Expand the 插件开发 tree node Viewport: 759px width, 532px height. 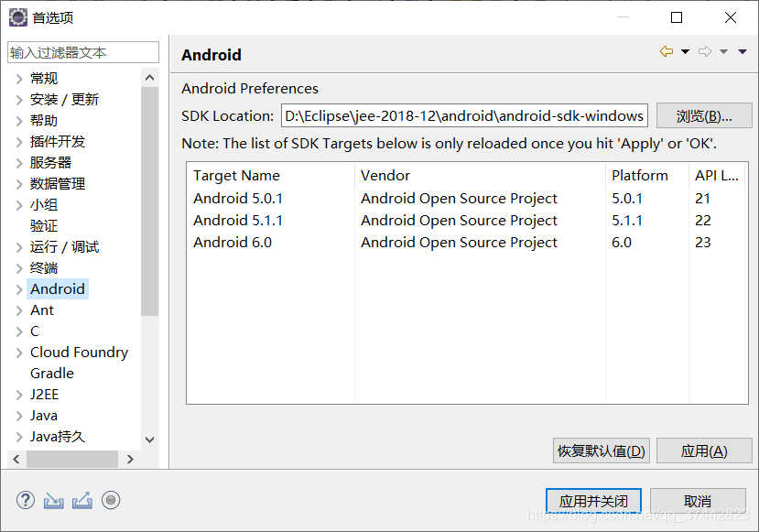pos(19,142)
